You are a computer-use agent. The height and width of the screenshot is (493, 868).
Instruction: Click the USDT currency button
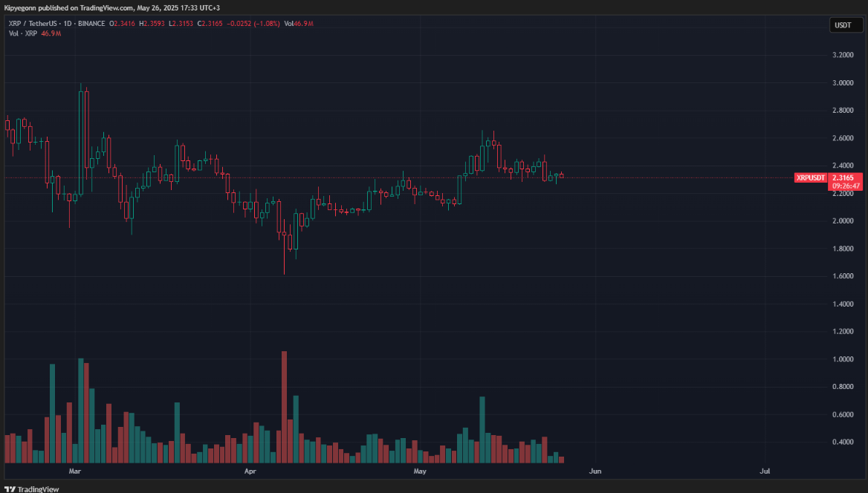[846, 25]
